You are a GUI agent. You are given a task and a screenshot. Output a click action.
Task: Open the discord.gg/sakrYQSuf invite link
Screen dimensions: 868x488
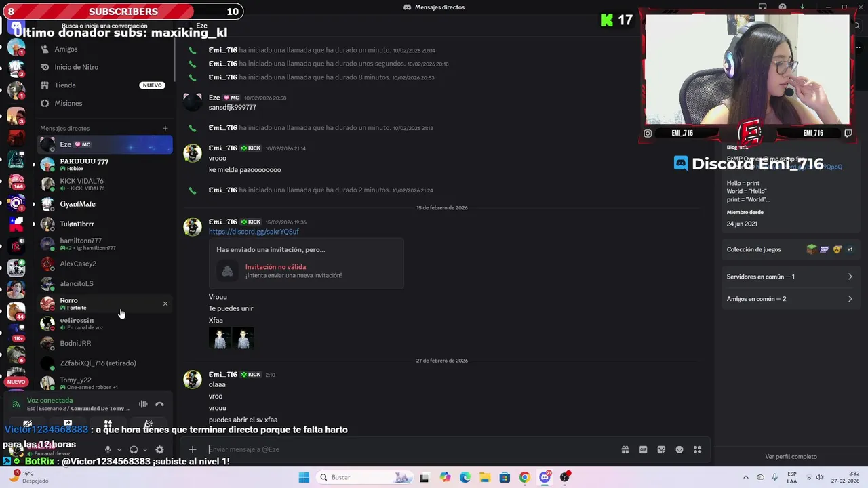(254, 232)
